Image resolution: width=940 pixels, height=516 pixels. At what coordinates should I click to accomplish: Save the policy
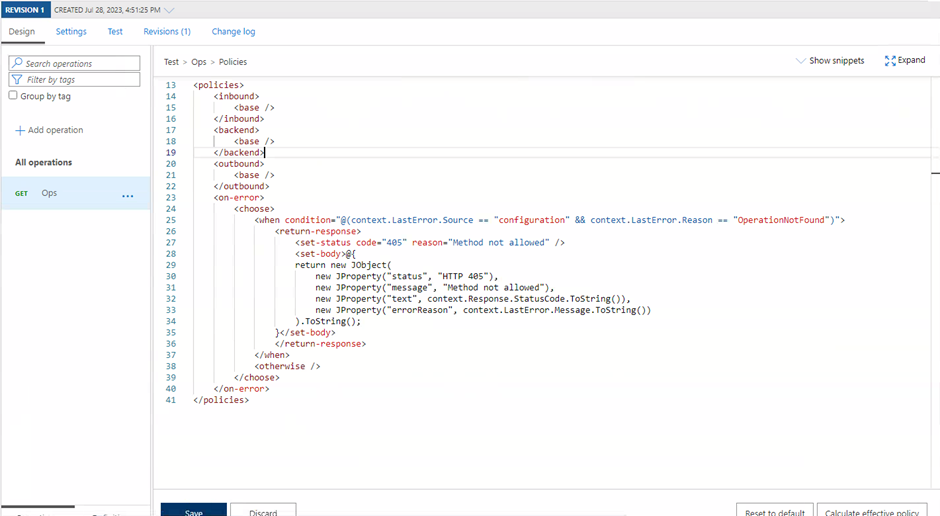pyautogui.click(x=194, y=510)
